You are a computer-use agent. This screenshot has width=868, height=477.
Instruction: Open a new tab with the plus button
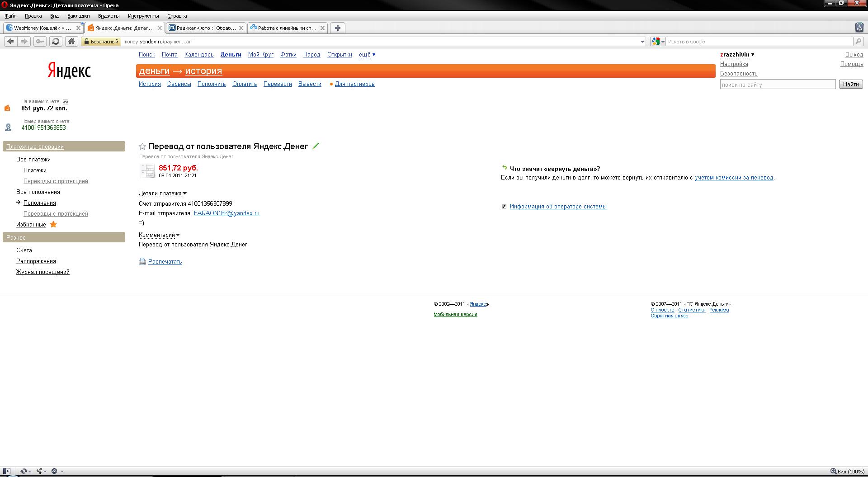click(338, 28)
